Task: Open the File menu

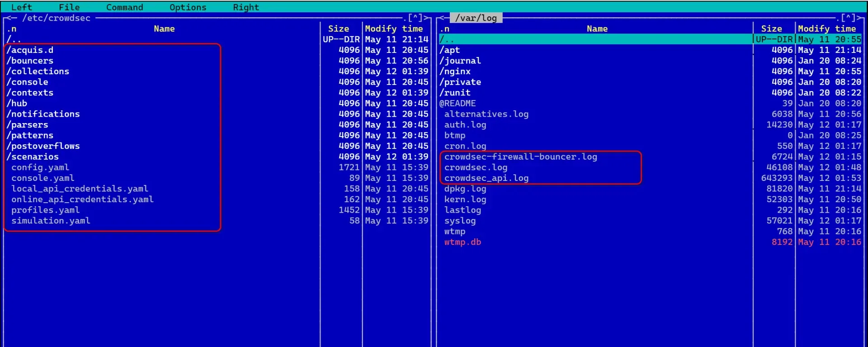Action: click(x=69, y=7)
